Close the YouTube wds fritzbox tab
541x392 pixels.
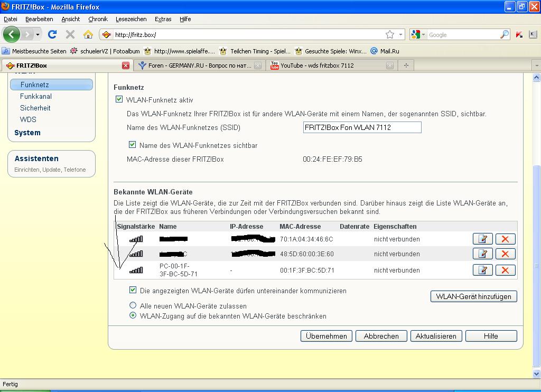click(x=390, y=66)
